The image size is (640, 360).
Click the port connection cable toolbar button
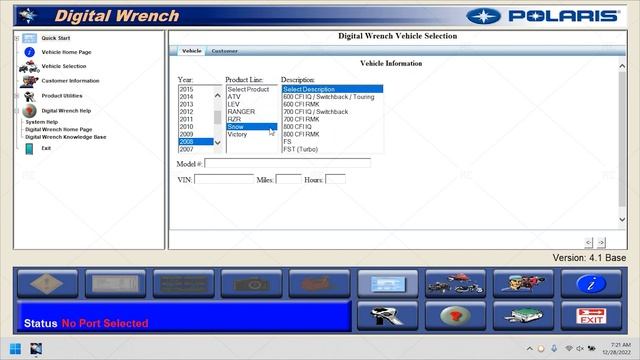[523, 316]
